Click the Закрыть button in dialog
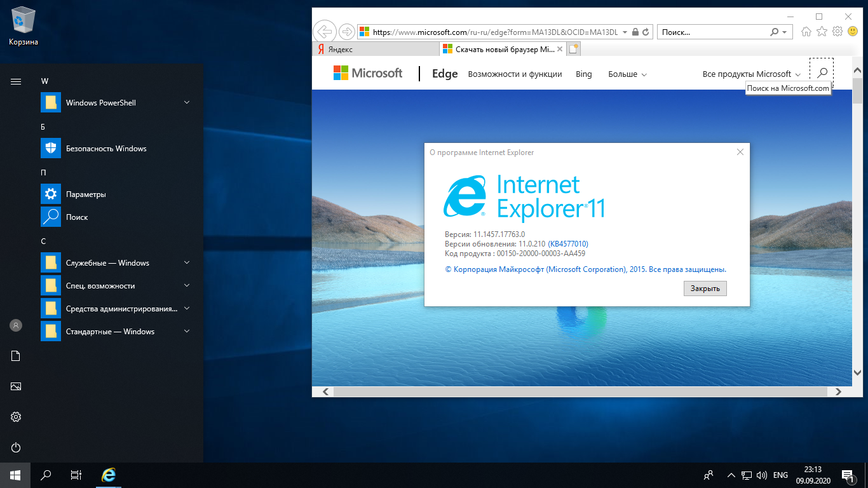 [x=705, y=288]
